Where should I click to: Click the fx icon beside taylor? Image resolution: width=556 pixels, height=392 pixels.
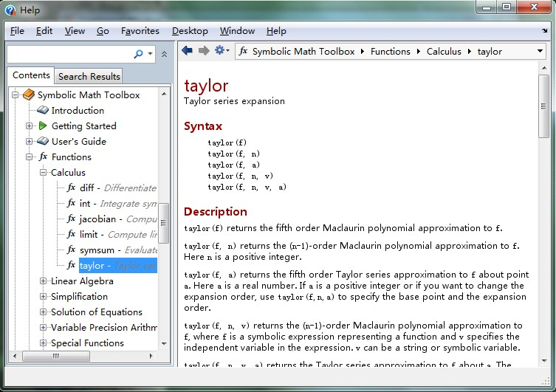point(72,265)
